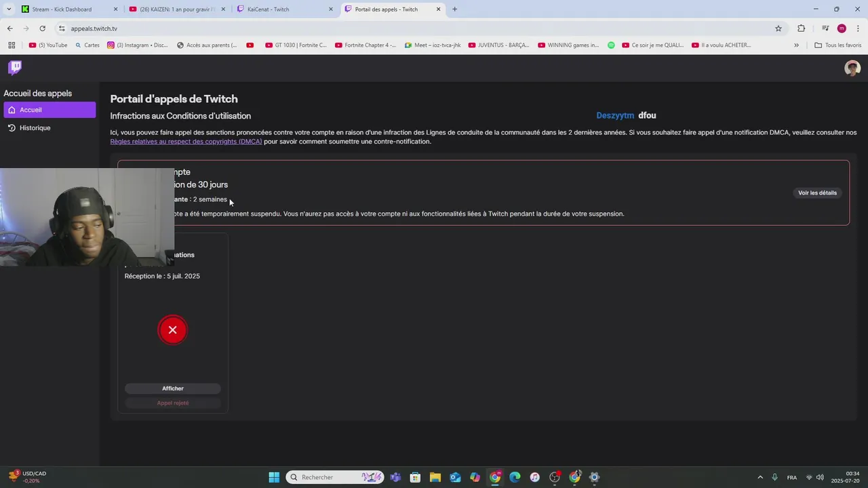Viewport: 868px width, 488px height.
Task: Select the Portail des appels - Twitch tab
Action: click(393, 9)
